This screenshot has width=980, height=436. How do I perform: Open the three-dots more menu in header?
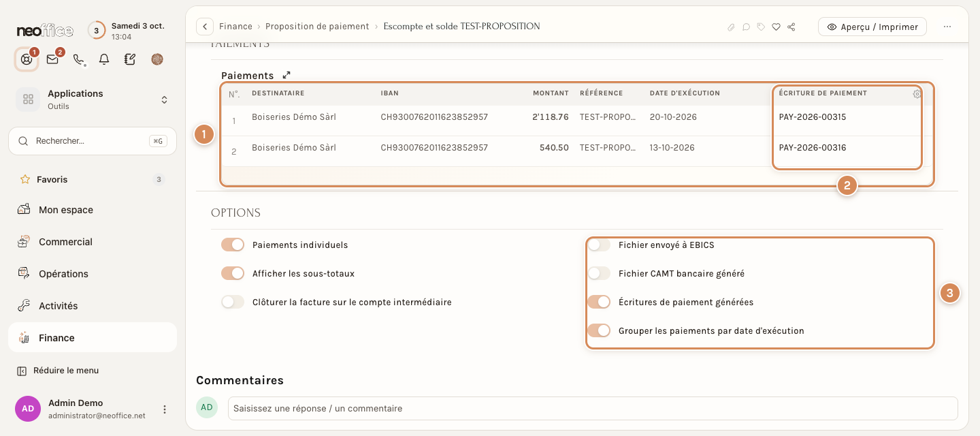pos(947,27)
